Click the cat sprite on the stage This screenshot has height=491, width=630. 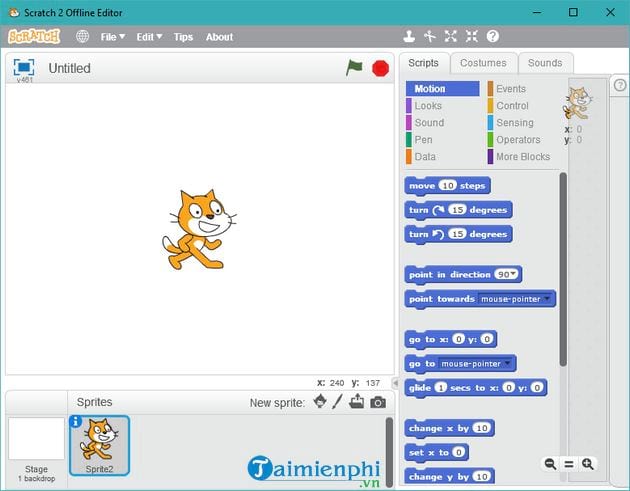coord(198,229)
